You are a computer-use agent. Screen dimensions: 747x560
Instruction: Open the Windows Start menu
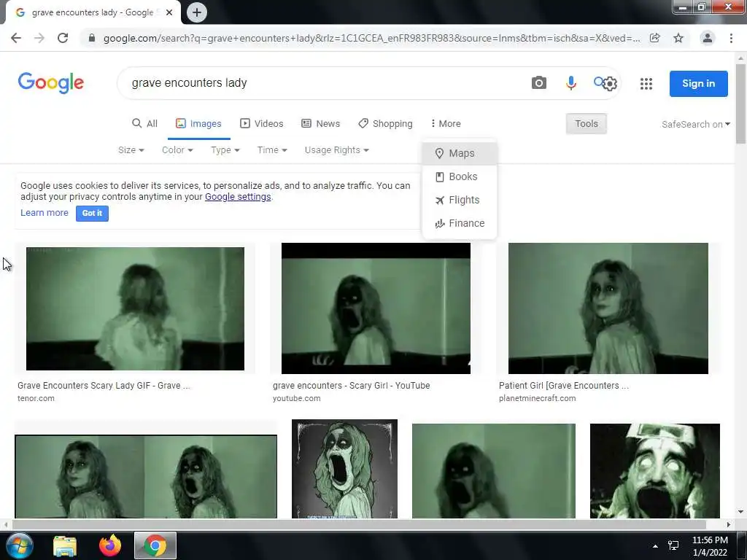(x=19, y=545)
